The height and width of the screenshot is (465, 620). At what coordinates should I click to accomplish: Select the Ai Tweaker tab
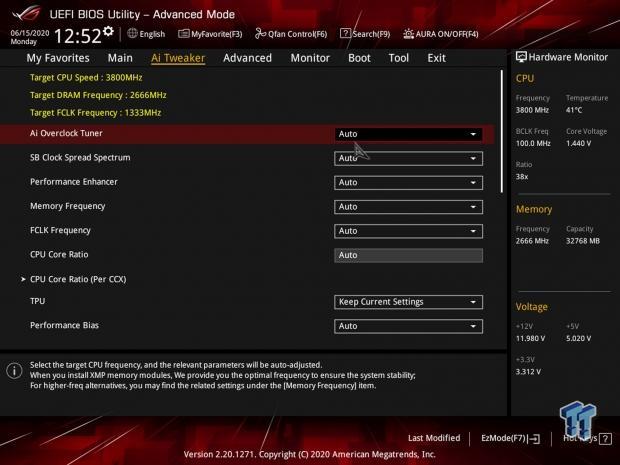click(x=178, y=58)
